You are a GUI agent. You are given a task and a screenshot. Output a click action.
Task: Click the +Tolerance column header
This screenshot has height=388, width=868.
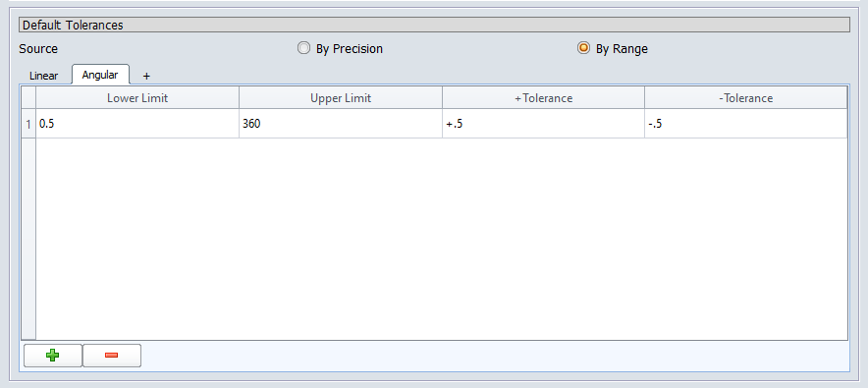544,98
